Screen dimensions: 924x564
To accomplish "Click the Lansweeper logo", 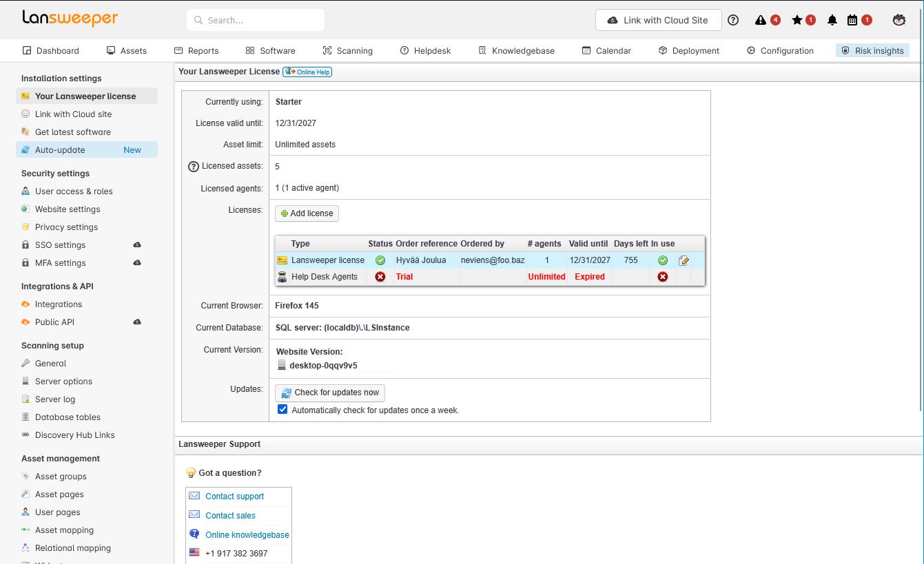I will tap(70, 19).
